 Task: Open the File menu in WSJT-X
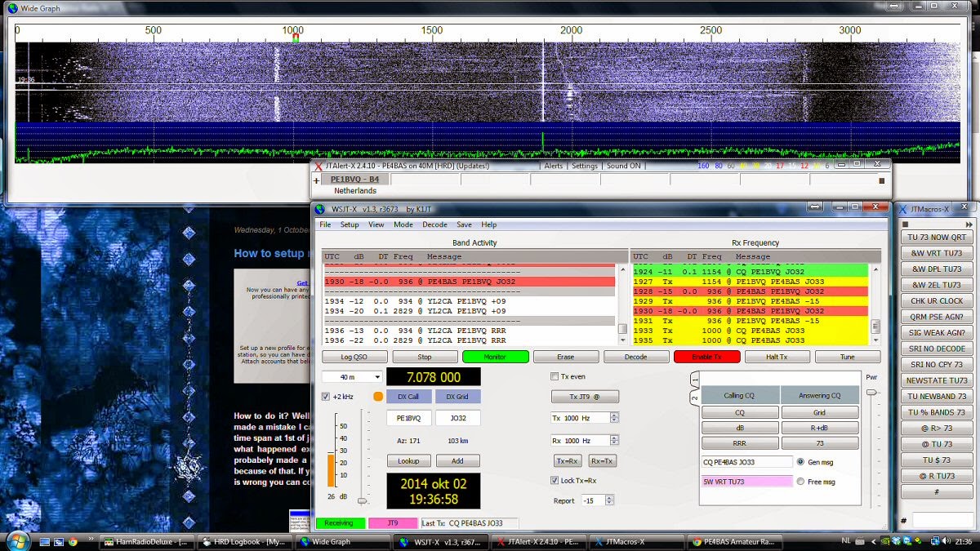(325, 224)
